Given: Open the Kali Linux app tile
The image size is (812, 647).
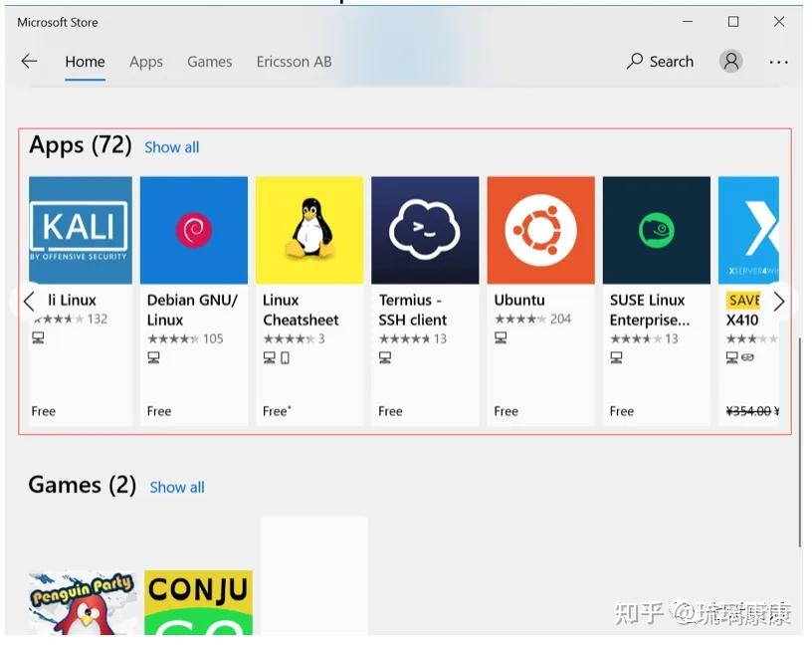Looking at the screenshot, I should (80, 229).
